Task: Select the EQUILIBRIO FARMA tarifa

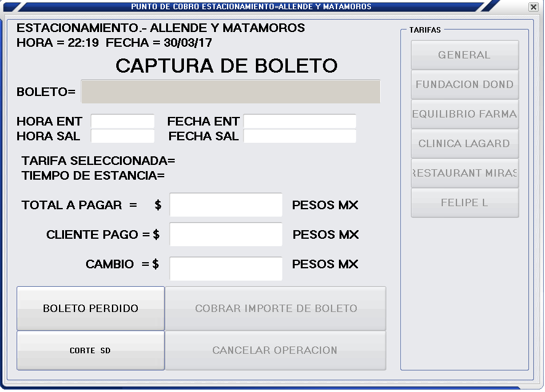Action: point(464,114)
